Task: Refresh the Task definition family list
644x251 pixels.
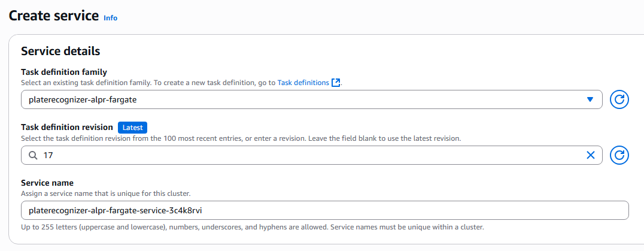Action: click(619, 99)
